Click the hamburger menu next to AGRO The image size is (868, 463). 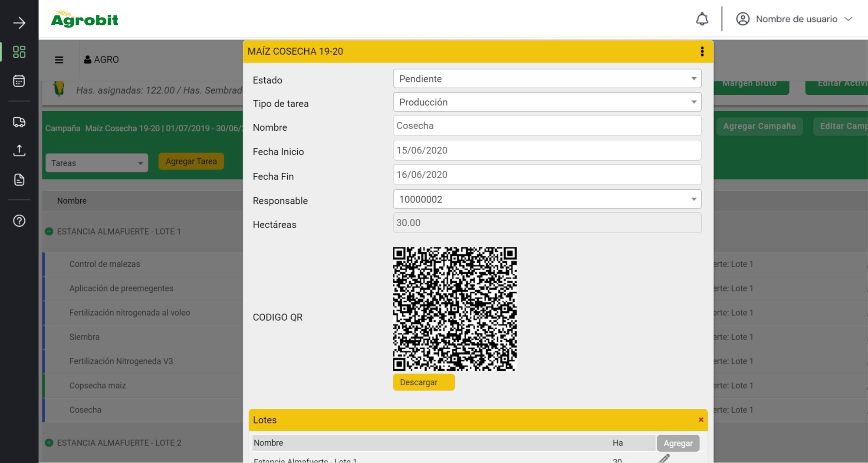[x=59, y=60]
